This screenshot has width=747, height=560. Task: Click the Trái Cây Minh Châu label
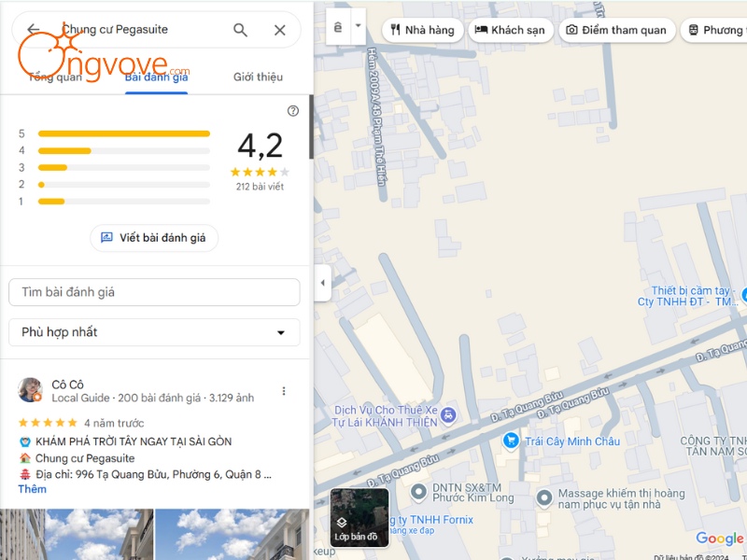tap(572, 441)
